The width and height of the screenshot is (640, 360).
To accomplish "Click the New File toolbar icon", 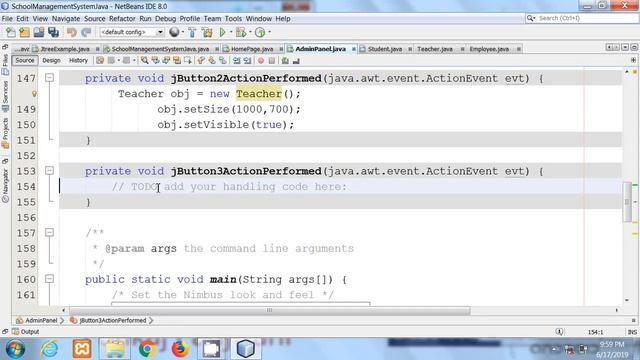I will (11, 32).
